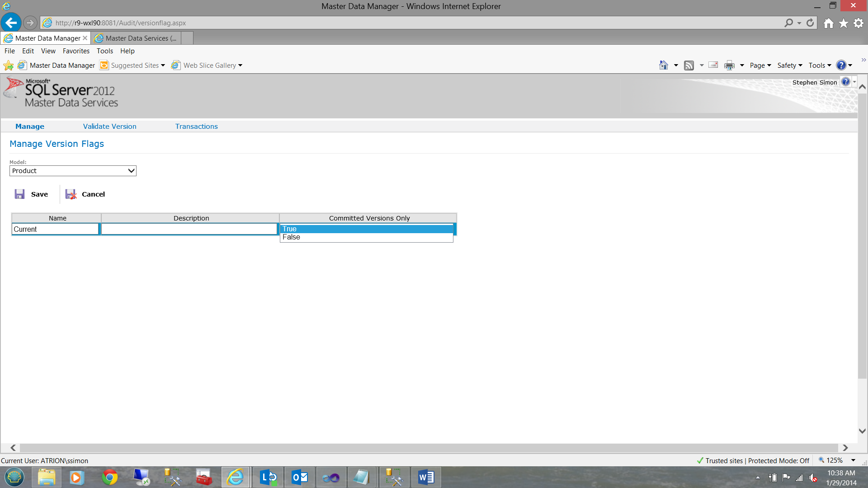
Task: Expand the Suggested Sites dropdown
Action: 163,66
